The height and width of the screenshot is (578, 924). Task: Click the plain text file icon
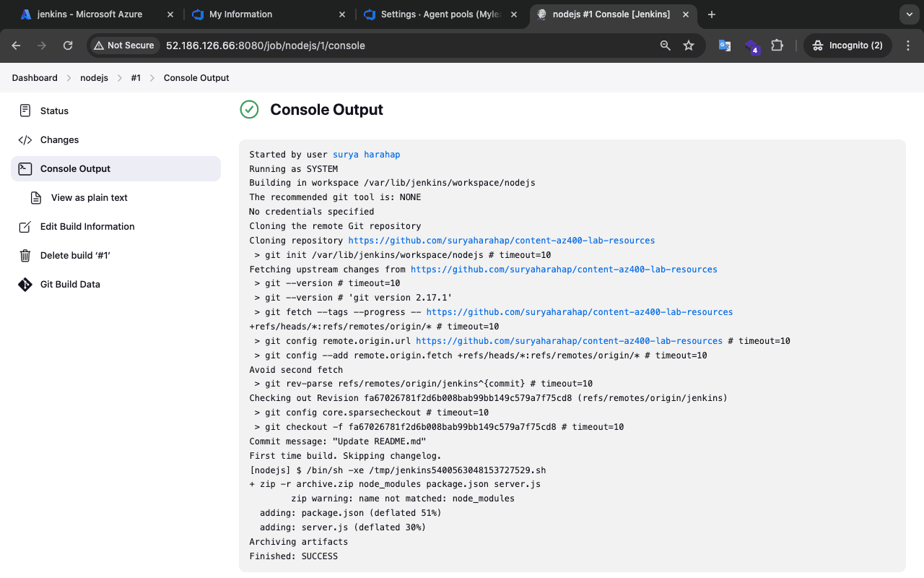[x=36, y=197]
